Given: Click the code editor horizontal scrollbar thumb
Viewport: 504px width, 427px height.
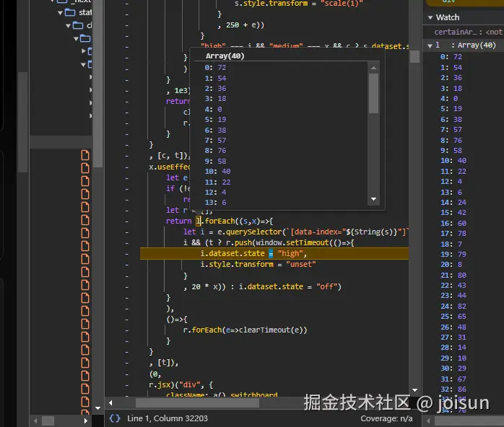Looking at the screenshot, I should tap(197, 402).
